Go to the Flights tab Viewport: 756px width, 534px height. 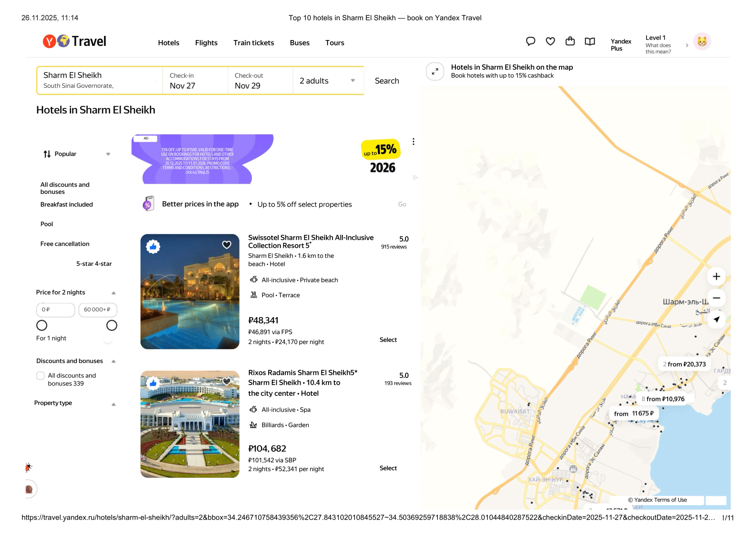207,43
